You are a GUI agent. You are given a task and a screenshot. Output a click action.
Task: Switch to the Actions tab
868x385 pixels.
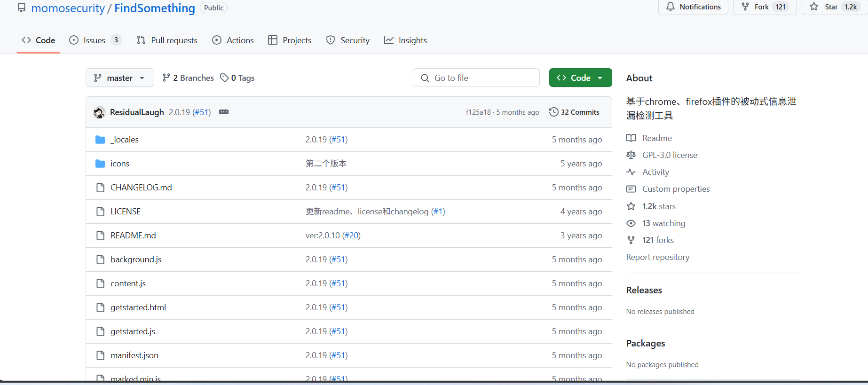pos(233,40)
